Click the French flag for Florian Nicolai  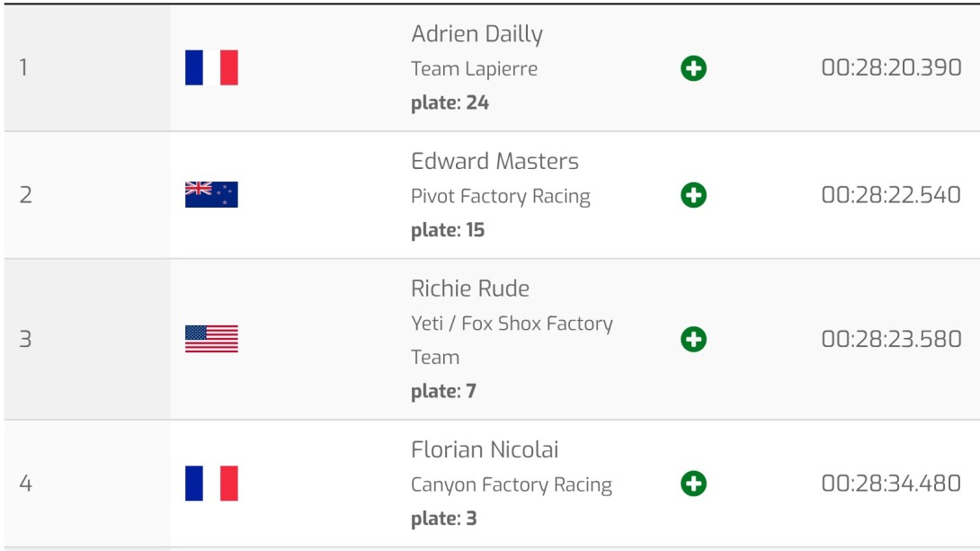[211, 483]
